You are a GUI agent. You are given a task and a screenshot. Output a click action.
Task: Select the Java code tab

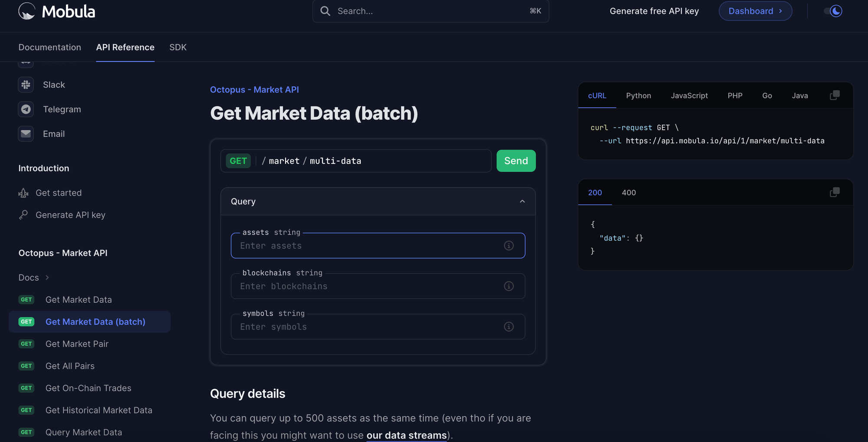(x=800, y=96)
